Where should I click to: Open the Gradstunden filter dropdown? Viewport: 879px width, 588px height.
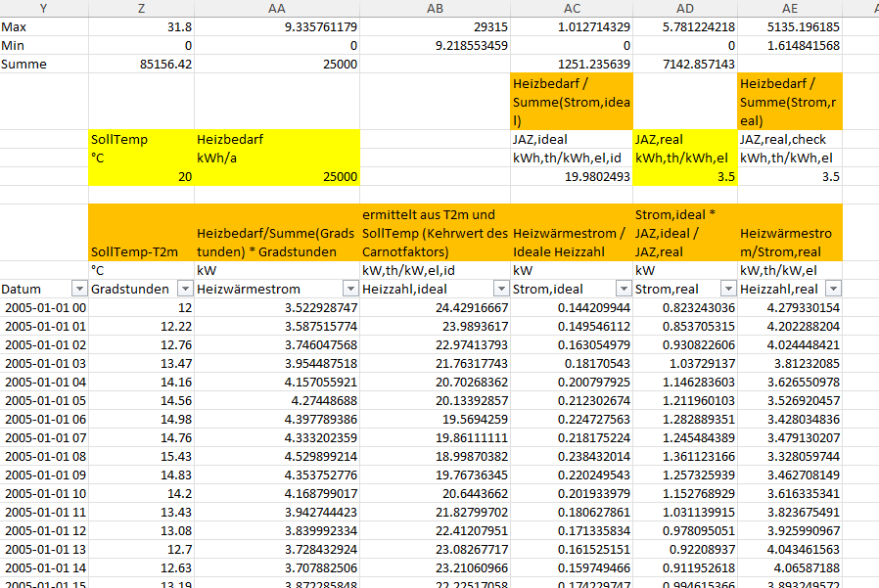(x=185, y=290)
